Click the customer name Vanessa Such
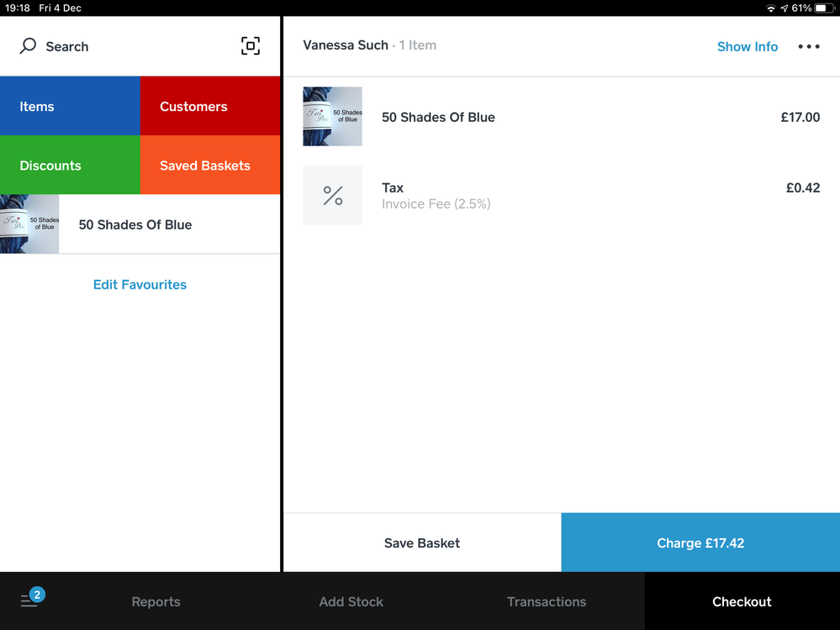This screenshot has width=840, height=630. click(346, 45)
